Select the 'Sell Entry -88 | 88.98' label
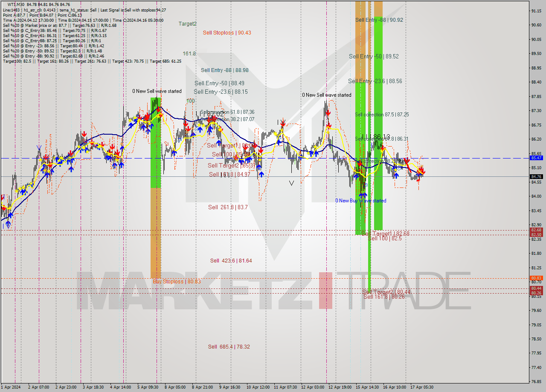The height and width of the screenshot is (392, 546). [x=225, y=70]
